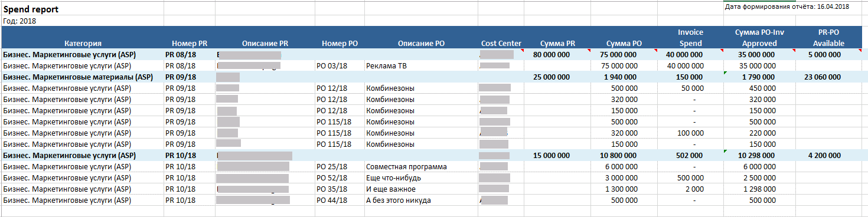Click the Совместная программа cell
This screenshot has height=217, width=868.
click(x=406, y=166)
